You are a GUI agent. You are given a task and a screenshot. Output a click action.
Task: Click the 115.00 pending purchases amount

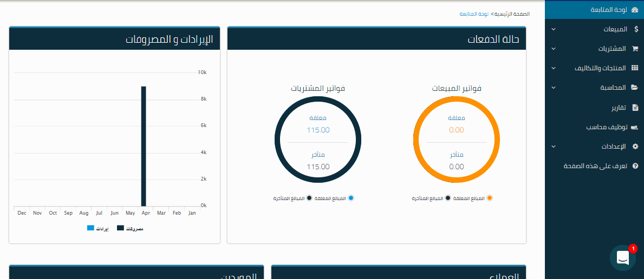click(318, 130)
